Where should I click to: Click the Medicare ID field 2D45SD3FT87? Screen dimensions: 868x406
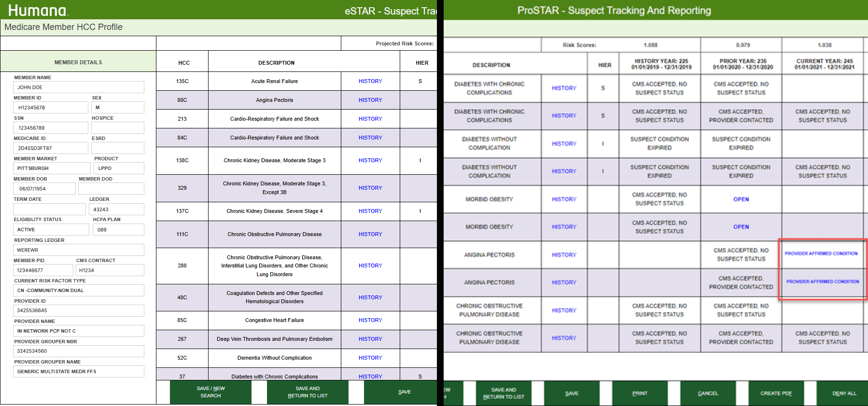click(x=51, y=148)
